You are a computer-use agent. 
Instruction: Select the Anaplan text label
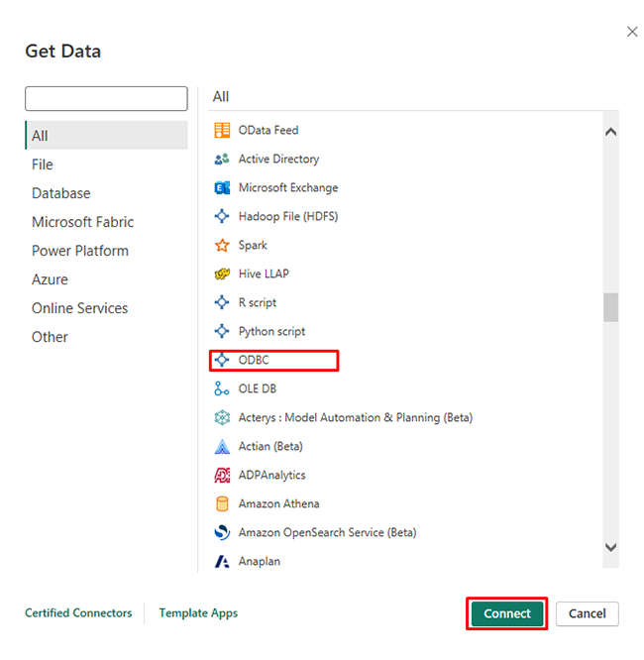coord(259,562)
